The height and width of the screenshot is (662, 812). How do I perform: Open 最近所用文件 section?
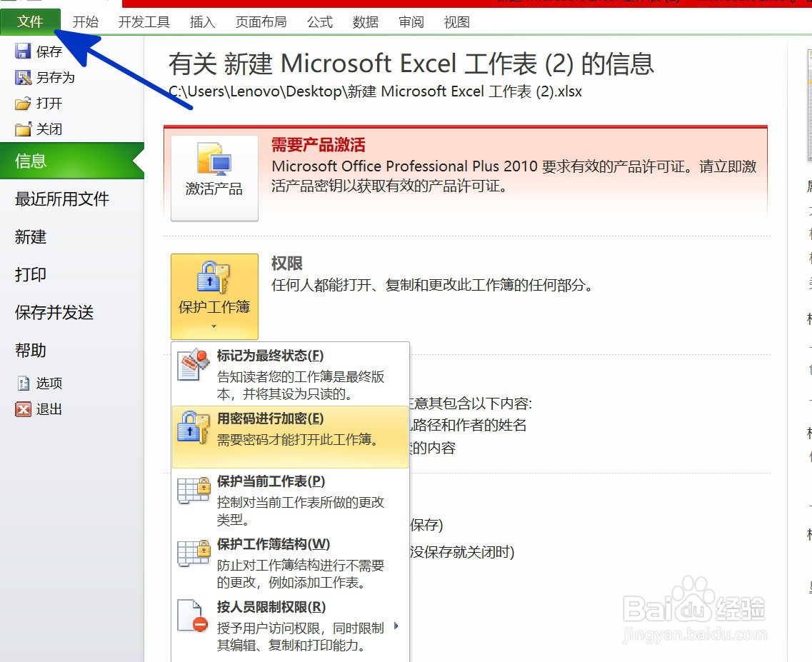[62, 199]
